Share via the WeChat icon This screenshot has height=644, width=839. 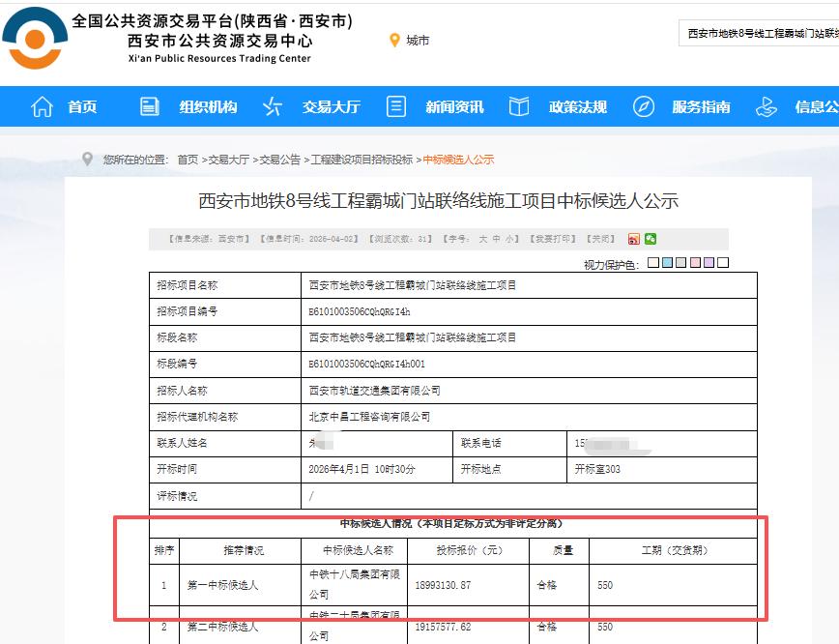click(651, 239)
